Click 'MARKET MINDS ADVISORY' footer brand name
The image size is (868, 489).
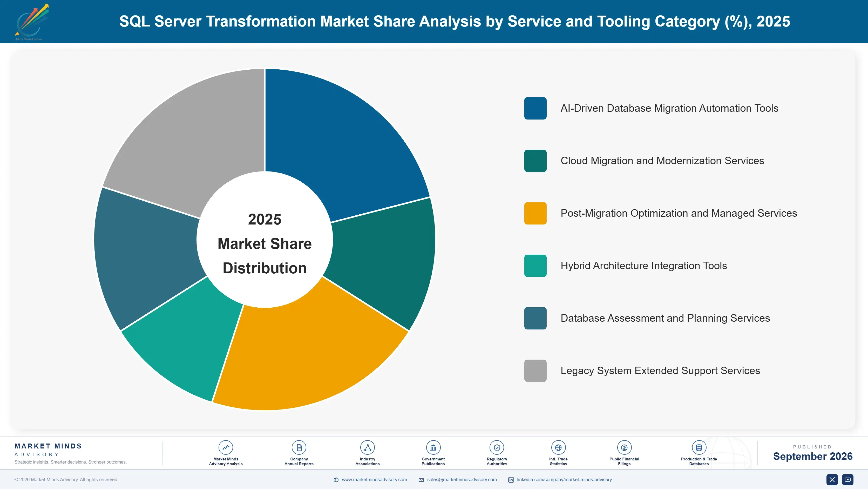pos(48,450)
